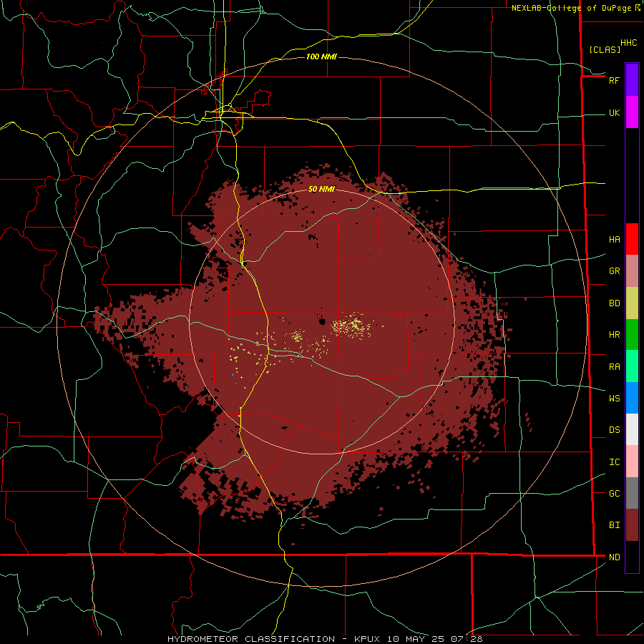Click the 100 NMI range ring label
This screenshot has width=644, height=644.
[321, 57]
